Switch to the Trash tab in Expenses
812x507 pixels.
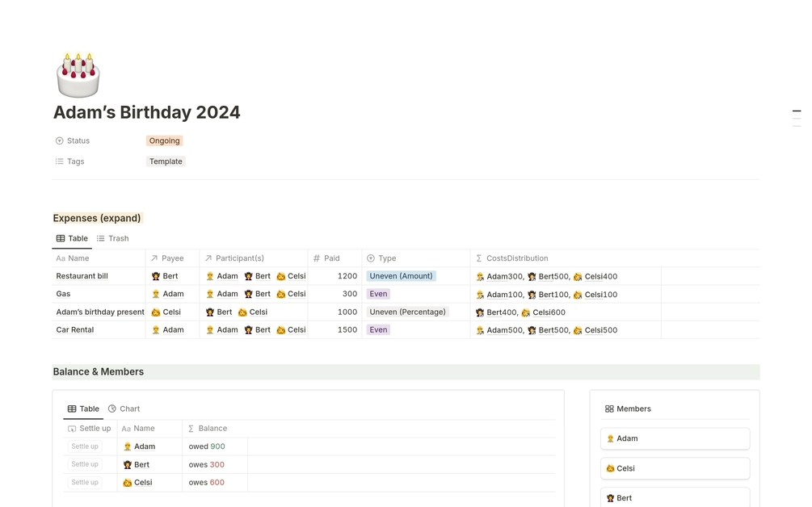pyautogui.click(x=112, y=239)
